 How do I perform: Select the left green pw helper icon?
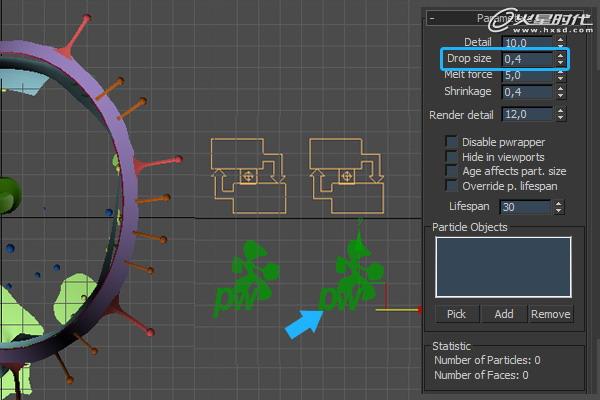[243, 275]
